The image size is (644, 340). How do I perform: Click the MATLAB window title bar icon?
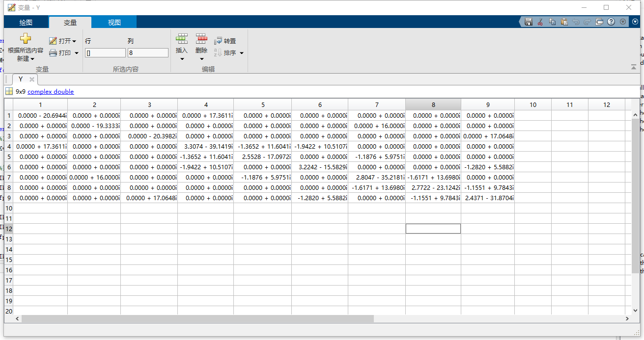[11, 7]
